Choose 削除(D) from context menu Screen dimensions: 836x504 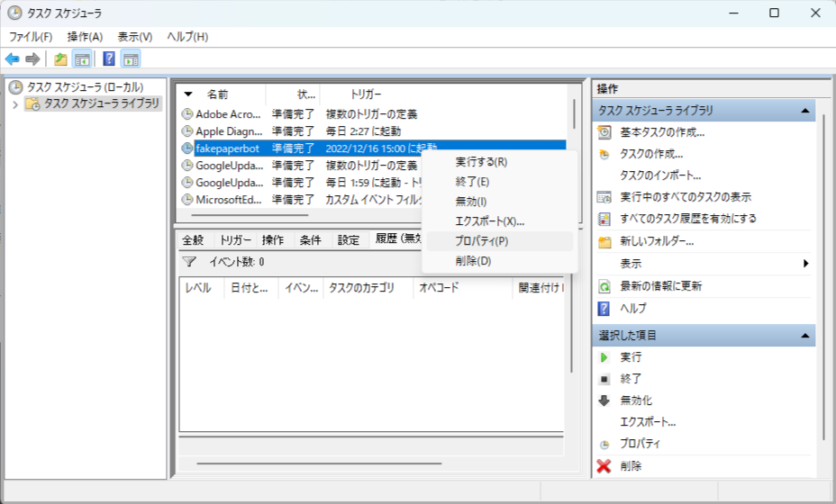(x=500, y=261)
